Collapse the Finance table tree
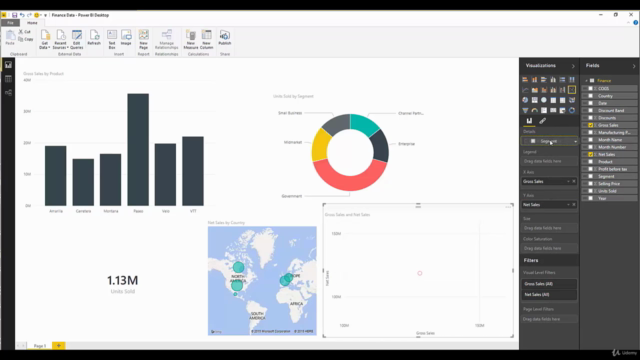640x360 pixels. point(587,81)
